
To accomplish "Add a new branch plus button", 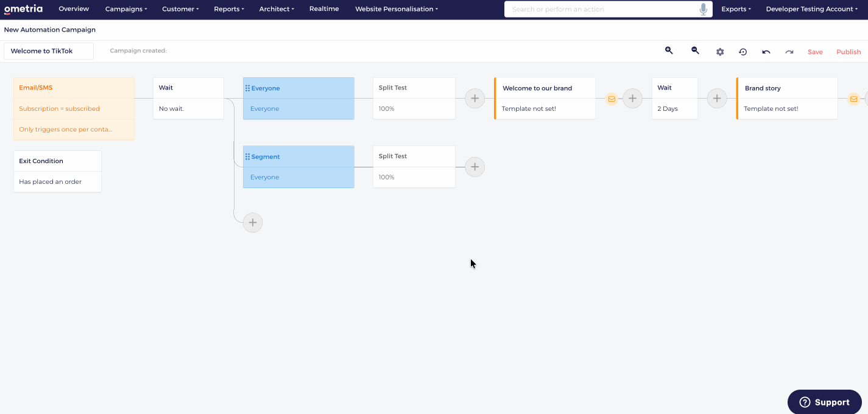I will 253,222.
